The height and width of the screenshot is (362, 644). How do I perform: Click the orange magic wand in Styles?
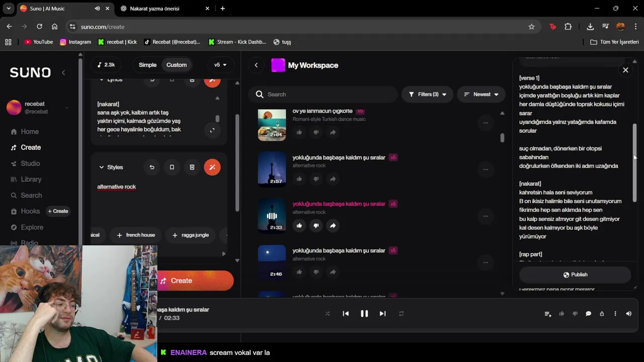212,167
